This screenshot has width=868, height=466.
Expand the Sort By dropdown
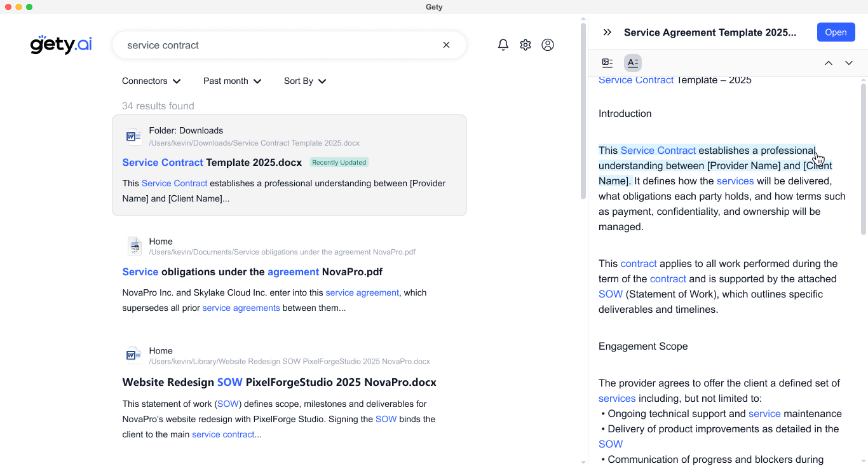[305, 81]
